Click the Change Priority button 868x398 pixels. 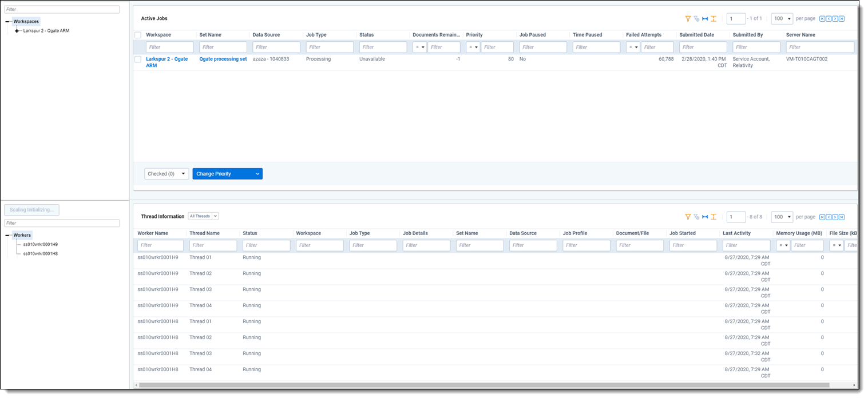(227, 174)
